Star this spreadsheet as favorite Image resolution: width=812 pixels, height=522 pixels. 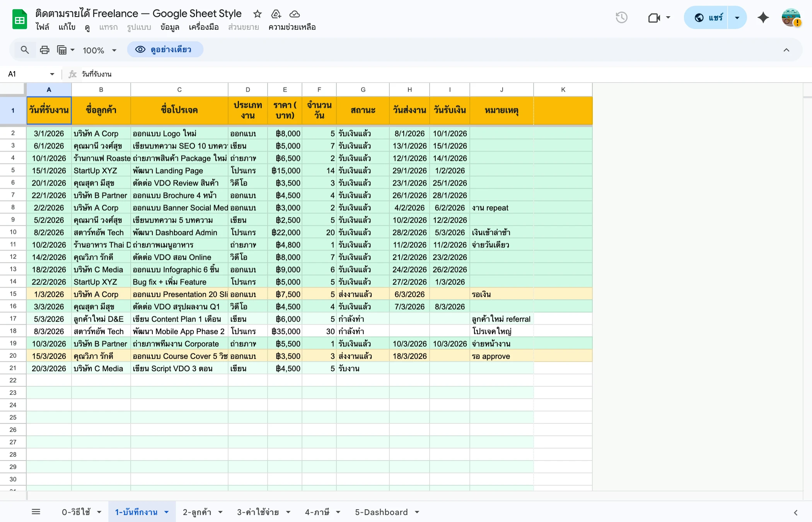tap(257, 14)
